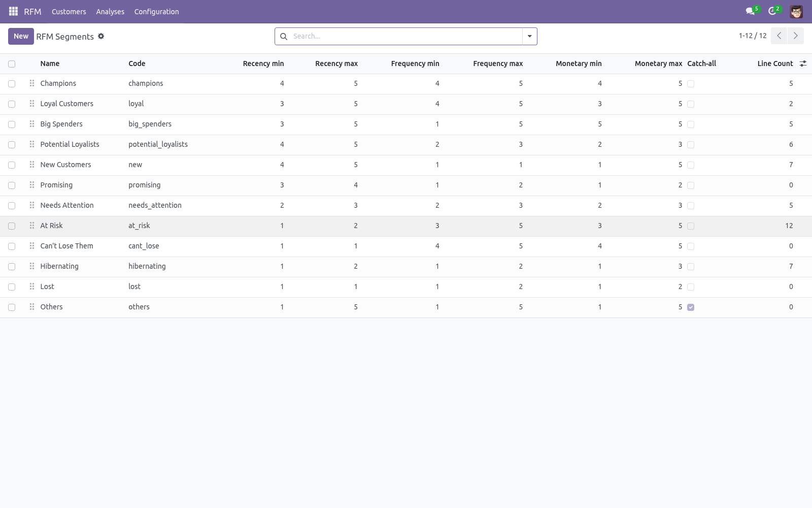The image size is (812, 508).
Task: Sort by the Line Count column header
Action: (x=775, y=63)
